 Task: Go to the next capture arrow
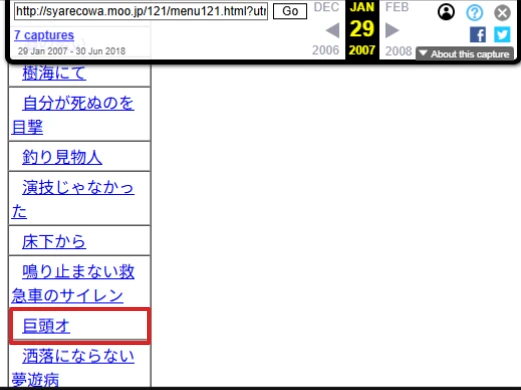[392, 30]
